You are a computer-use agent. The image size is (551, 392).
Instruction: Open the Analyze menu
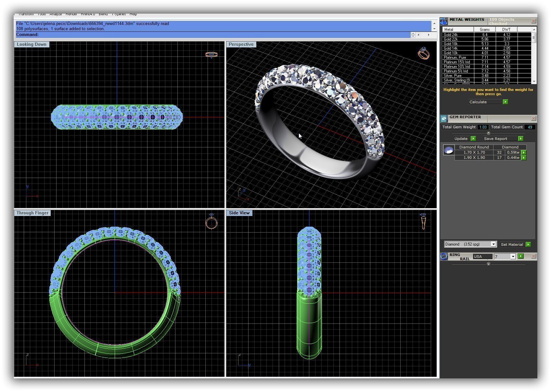click(x=56, y=14)
